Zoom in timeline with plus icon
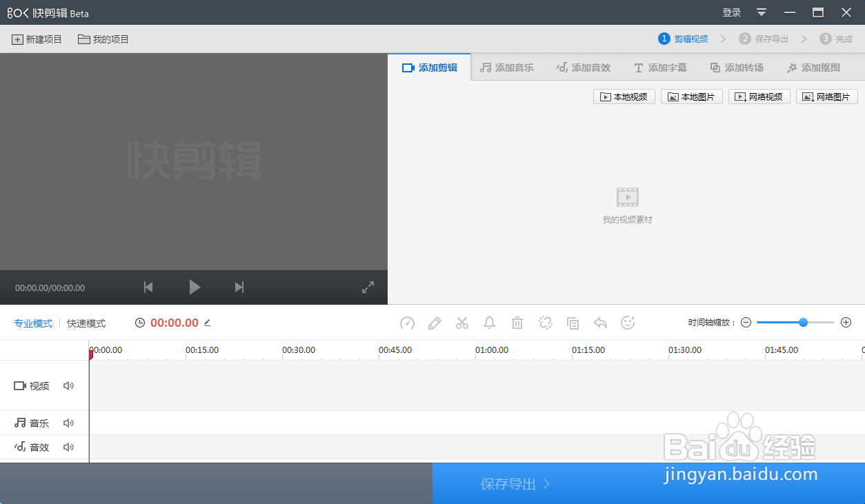Image resolution: width=865 pixels, height=504 pixels. 846,323
